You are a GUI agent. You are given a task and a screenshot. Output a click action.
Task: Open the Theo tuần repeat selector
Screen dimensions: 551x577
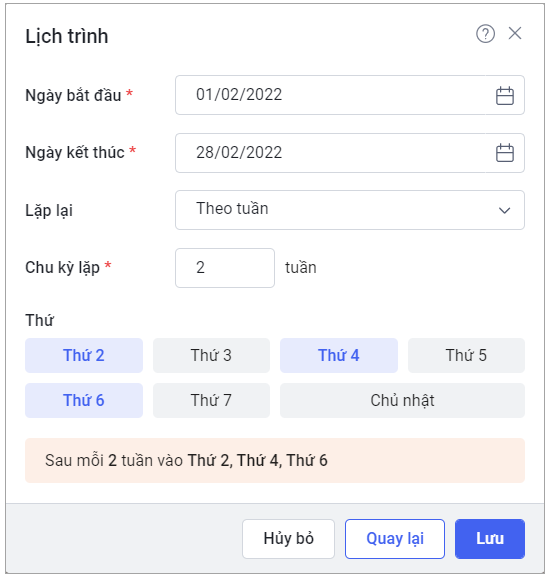click(350, 210)
